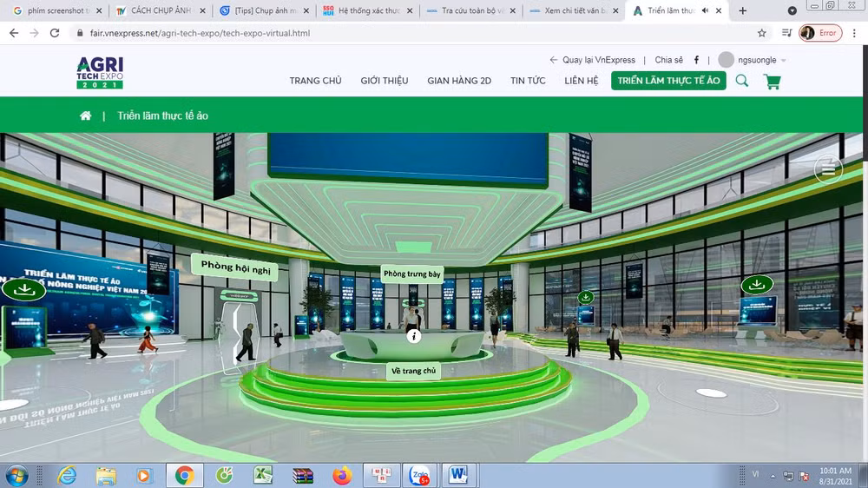Open a new browser tab

(x=742, y=10)
